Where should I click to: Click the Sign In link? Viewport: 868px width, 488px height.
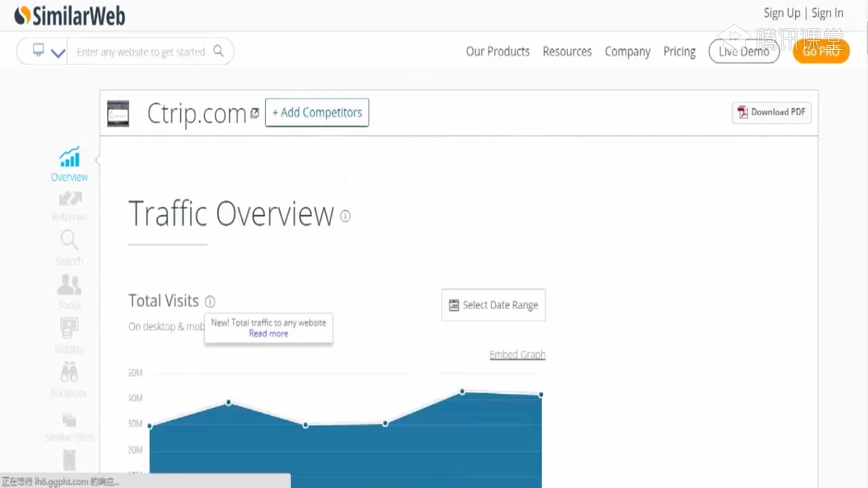click(827, 13)
